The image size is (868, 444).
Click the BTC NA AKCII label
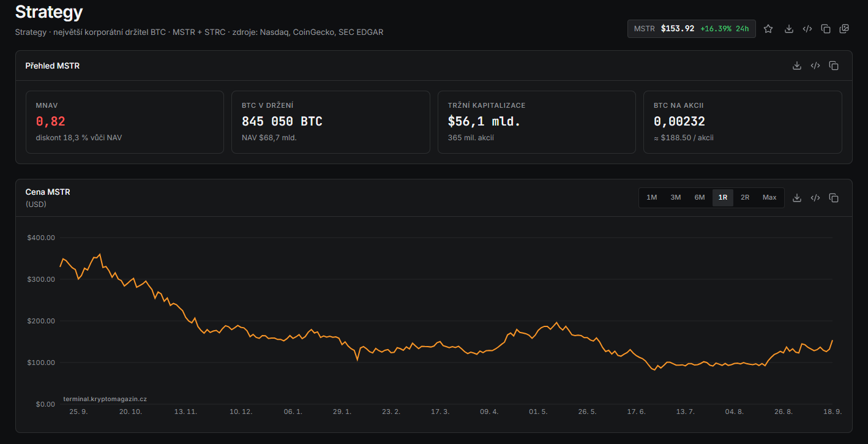(x=679, y=105)
